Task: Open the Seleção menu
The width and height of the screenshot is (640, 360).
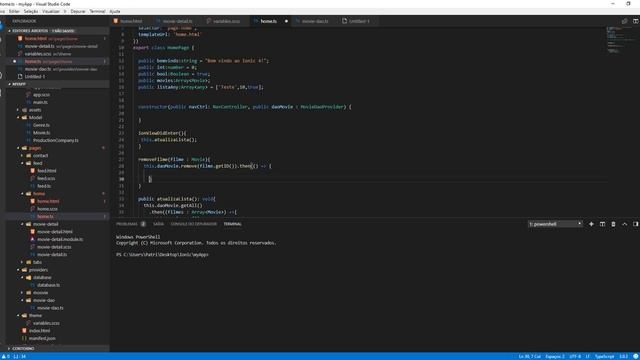Action: [x=31, y=11]
